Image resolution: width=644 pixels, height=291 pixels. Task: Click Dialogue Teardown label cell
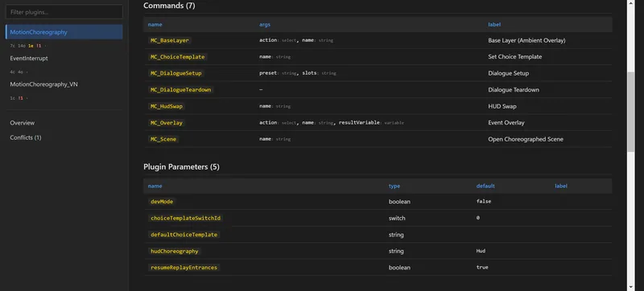[x=514, y=90]
